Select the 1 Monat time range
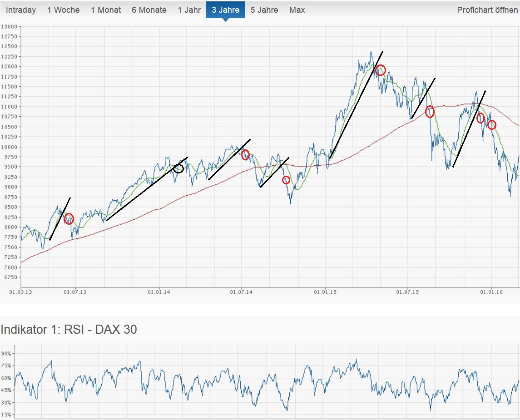 (106, 10)
